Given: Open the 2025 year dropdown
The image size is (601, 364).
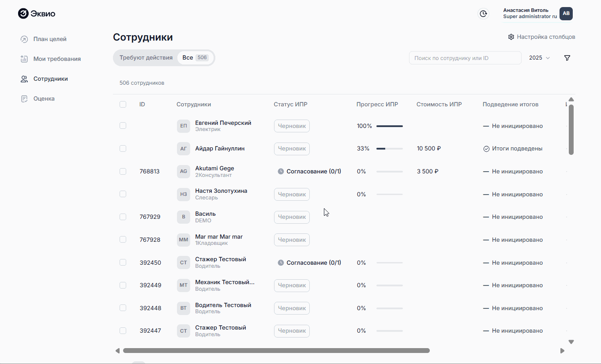Looking at the screenshot, I should (x=539, y=58).
